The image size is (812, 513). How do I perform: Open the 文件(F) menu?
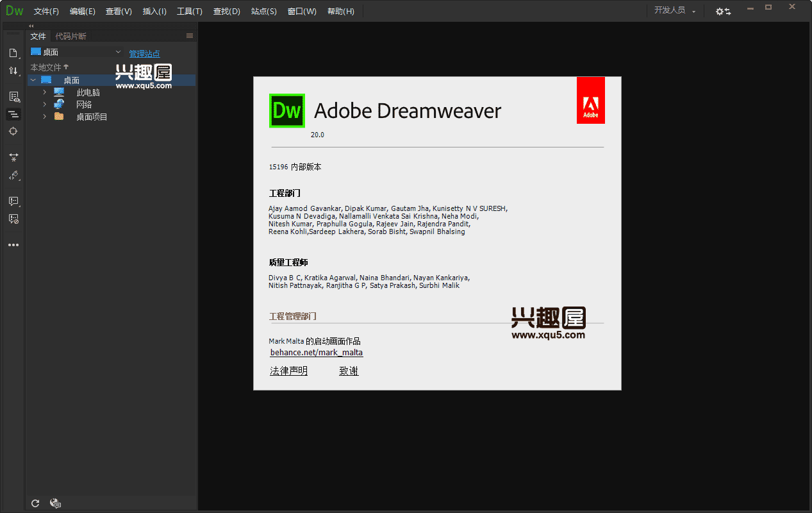[46, 12]
